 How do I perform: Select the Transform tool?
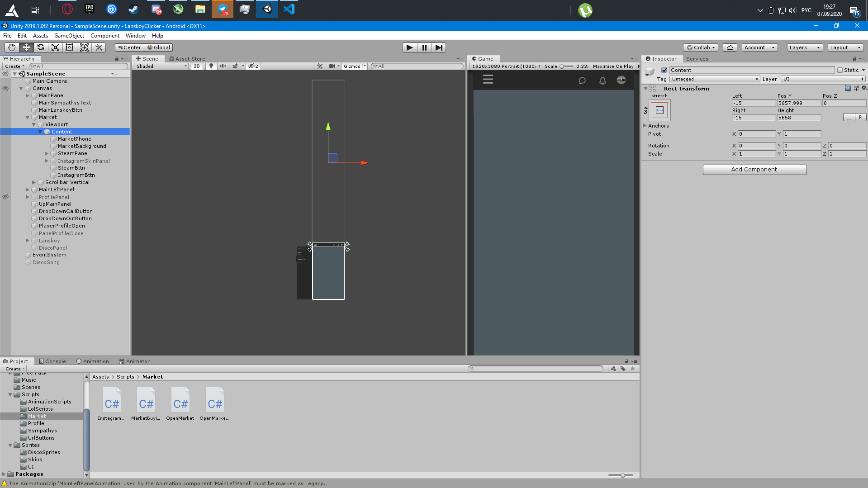pyautogui.click(x=84, y=47)
